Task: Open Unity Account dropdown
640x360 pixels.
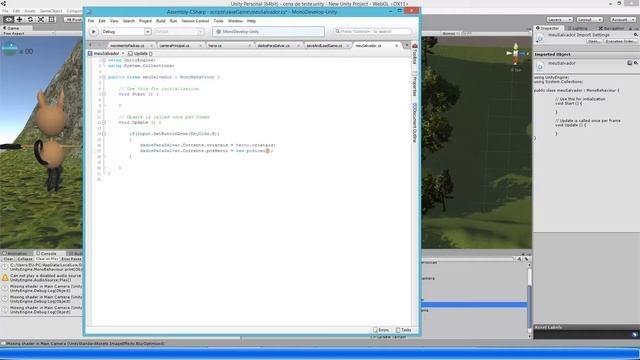Action: click(x=623, y=20)
